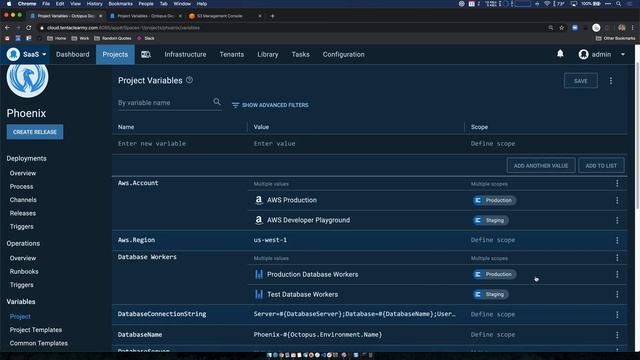The width and height of the screenshot is (640, 360).
Task: Open the admin user menu dropdown
Action: point(602,54)
